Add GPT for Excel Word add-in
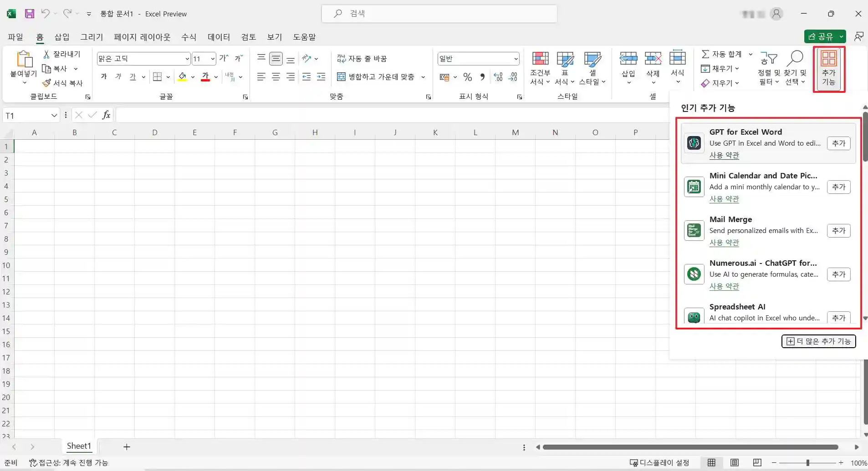 838,143
